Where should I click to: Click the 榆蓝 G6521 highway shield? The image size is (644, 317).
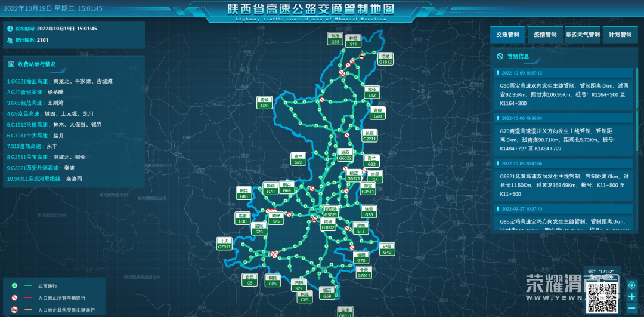coord(354,176)
